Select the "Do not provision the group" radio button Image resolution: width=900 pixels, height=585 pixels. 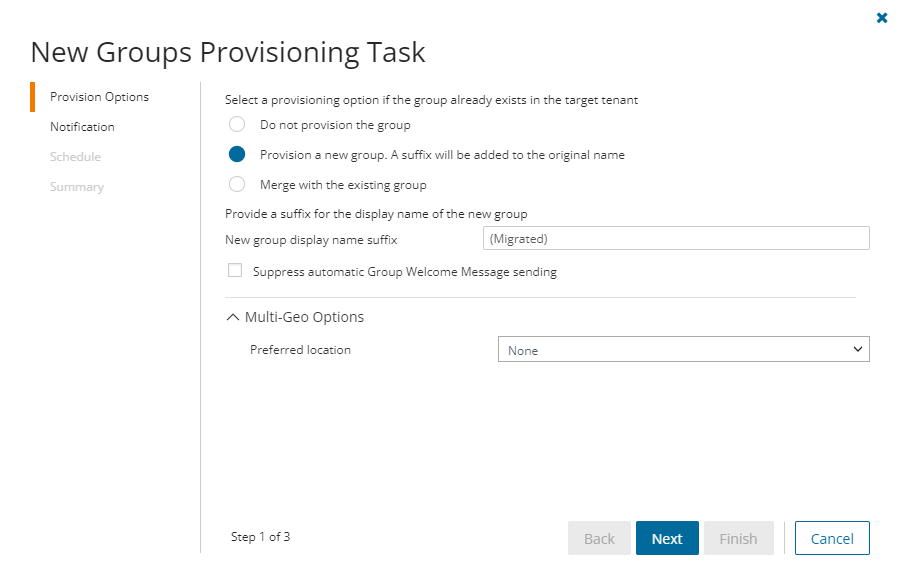point(237,125)
